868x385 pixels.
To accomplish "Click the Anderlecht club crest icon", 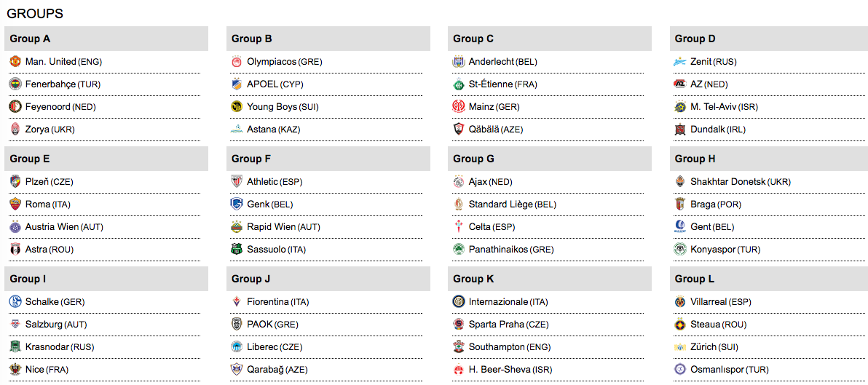I will [459, 62].
